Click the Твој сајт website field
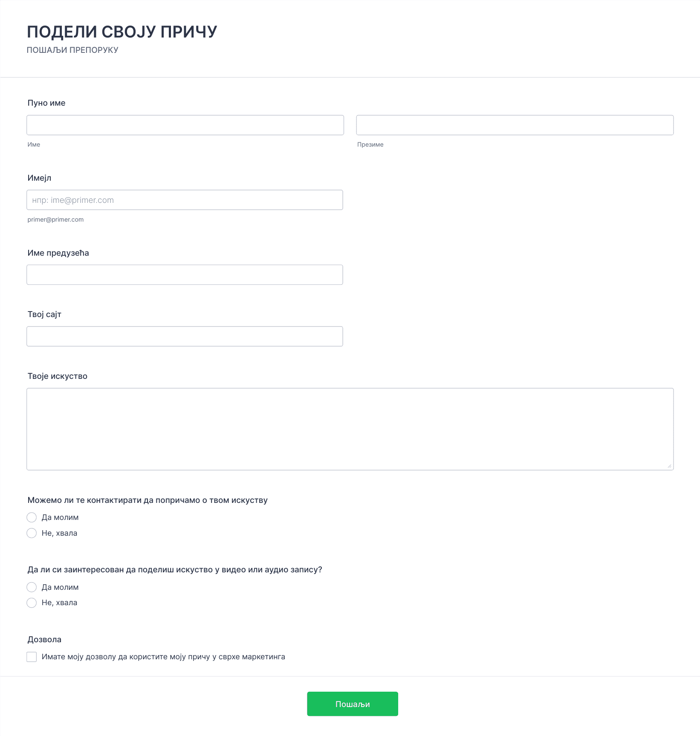 (x=185, y=336)
